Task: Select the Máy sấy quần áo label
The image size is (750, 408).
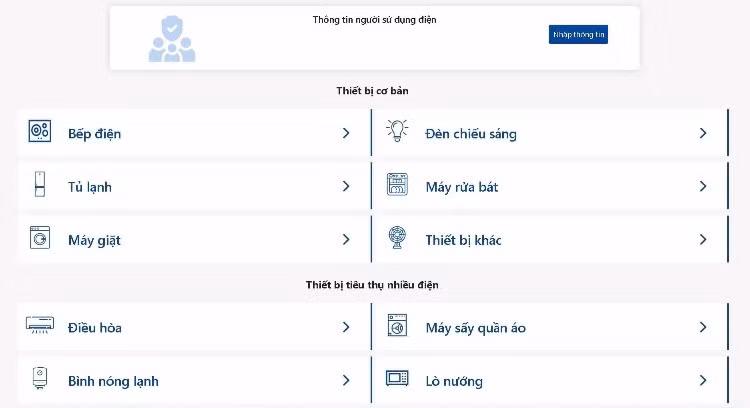Action: [475, 328]
